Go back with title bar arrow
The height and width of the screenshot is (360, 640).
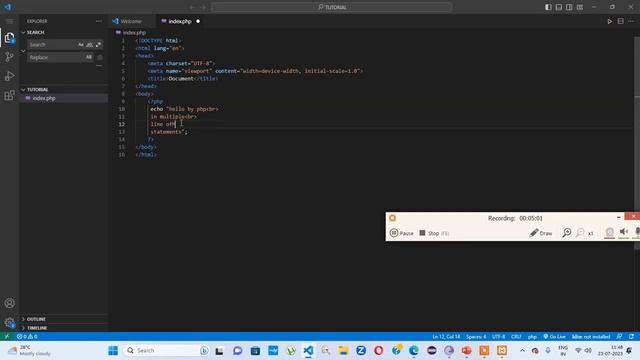(x=192, y=7)
